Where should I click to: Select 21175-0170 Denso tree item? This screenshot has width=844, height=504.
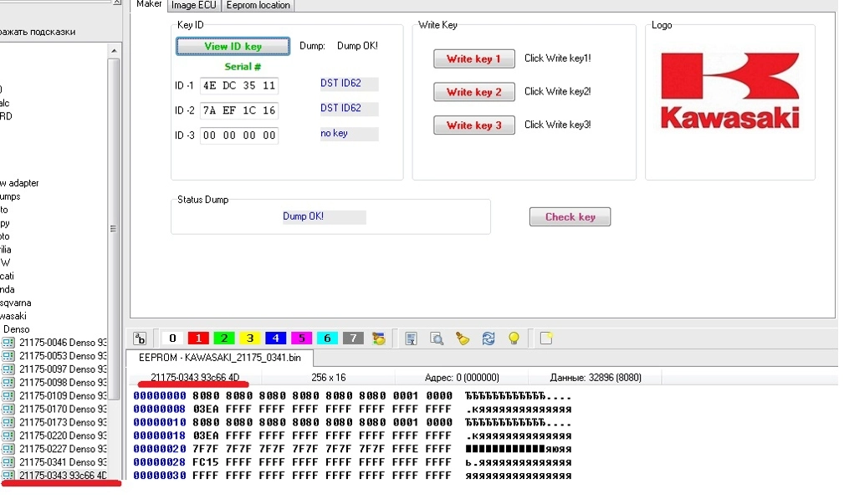click(63, 410)
